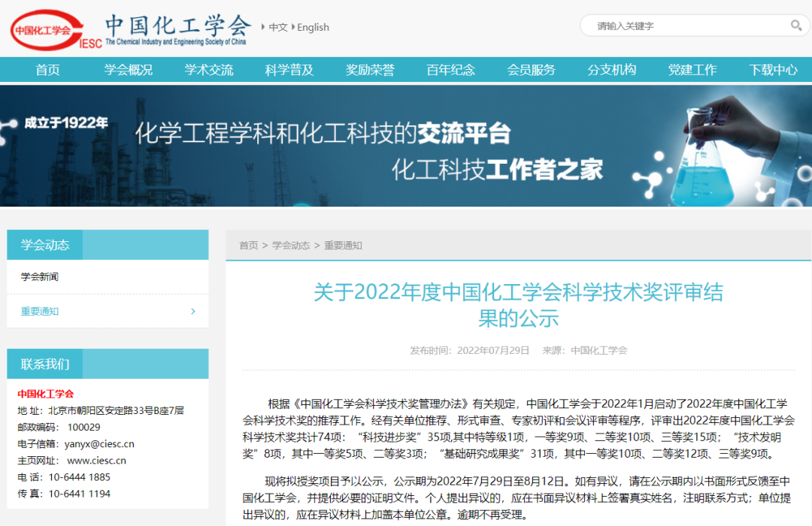Click 学会动态 breadcrumb link
Image resolution: width=812 pixels, height=526 pixels.
click(291, 246)
